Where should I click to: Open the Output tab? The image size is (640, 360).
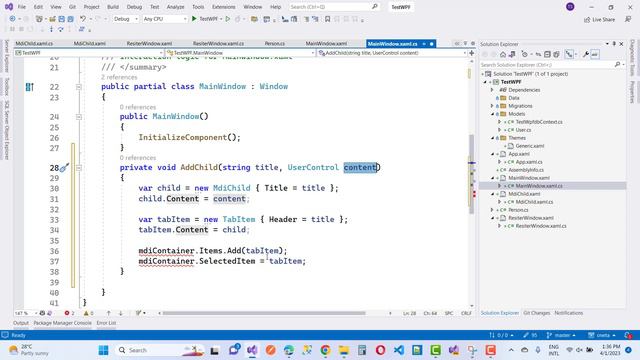point(21,323)
